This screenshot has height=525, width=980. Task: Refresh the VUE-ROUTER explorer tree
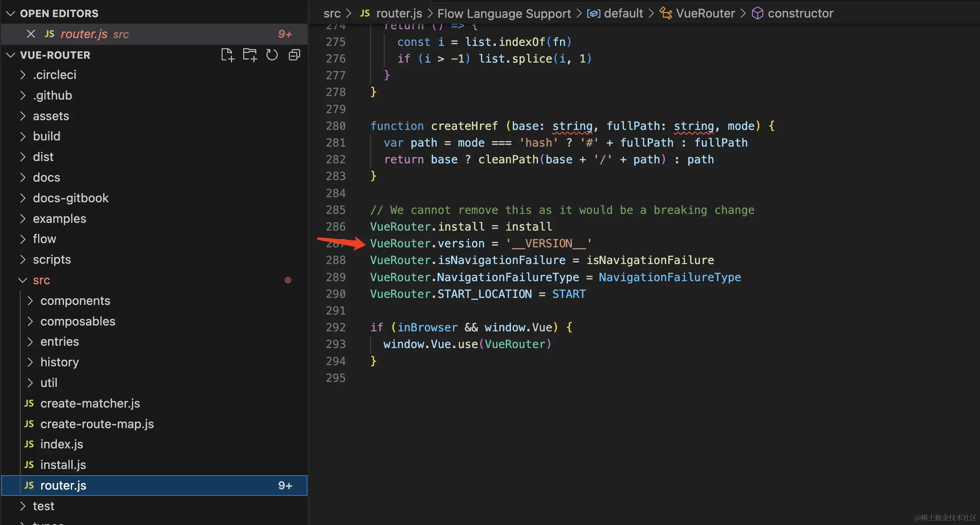pos(272,55)
